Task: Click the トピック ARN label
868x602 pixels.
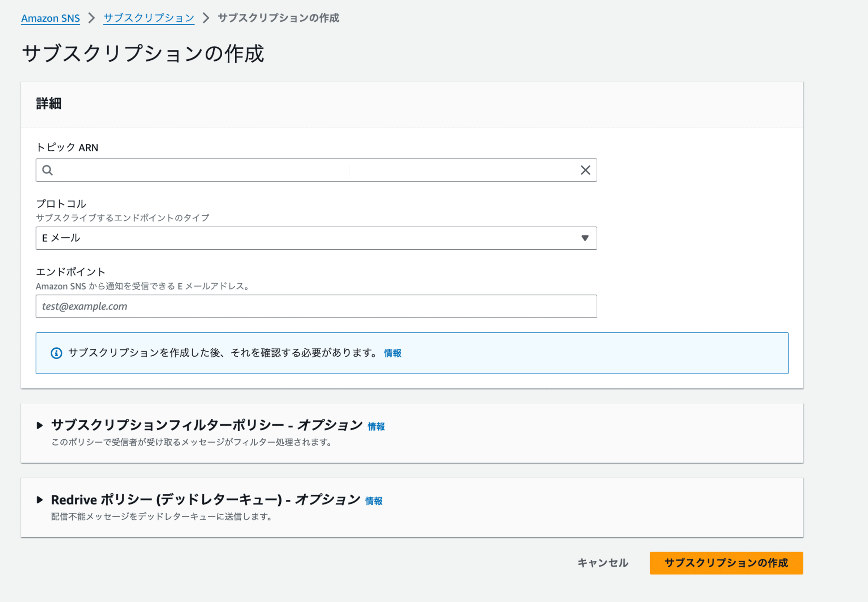Action: tap(67, 148)
